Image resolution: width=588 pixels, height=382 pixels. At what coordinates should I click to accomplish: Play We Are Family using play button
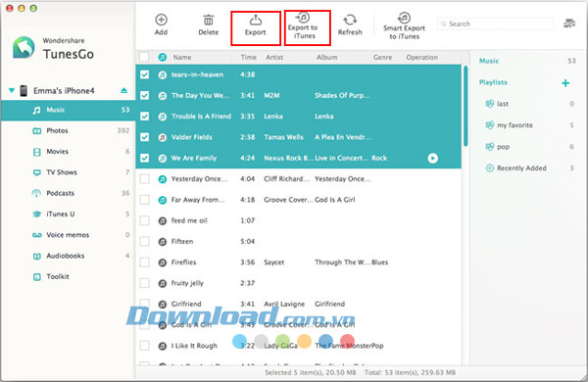(433, 159)
